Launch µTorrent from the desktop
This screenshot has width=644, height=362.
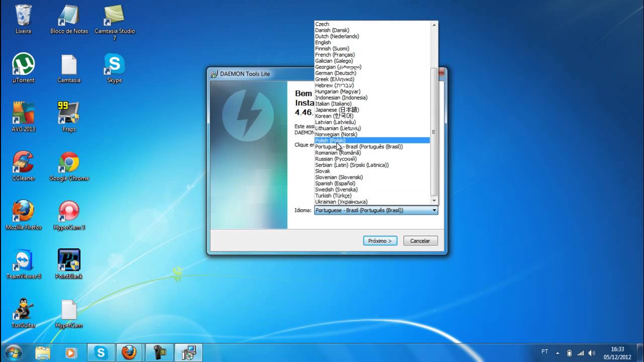coord(23,68)
